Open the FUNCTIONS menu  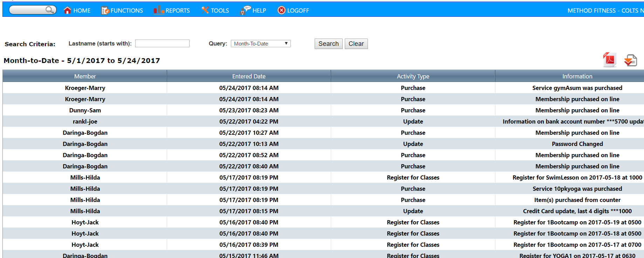[126, 11]
